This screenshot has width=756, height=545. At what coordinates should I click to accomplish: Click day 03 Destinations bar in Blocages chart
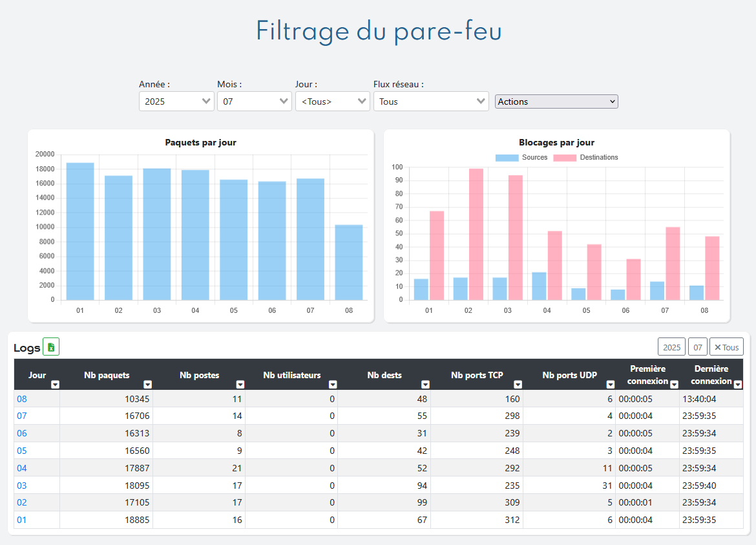click(x=516, y=238)
